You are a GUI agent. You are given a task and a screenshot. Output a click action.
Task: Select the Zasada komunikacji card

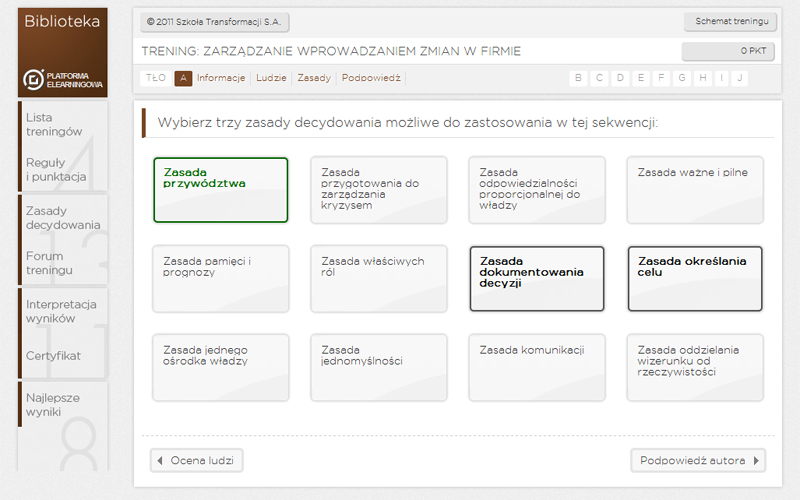[x=537, y=367]
